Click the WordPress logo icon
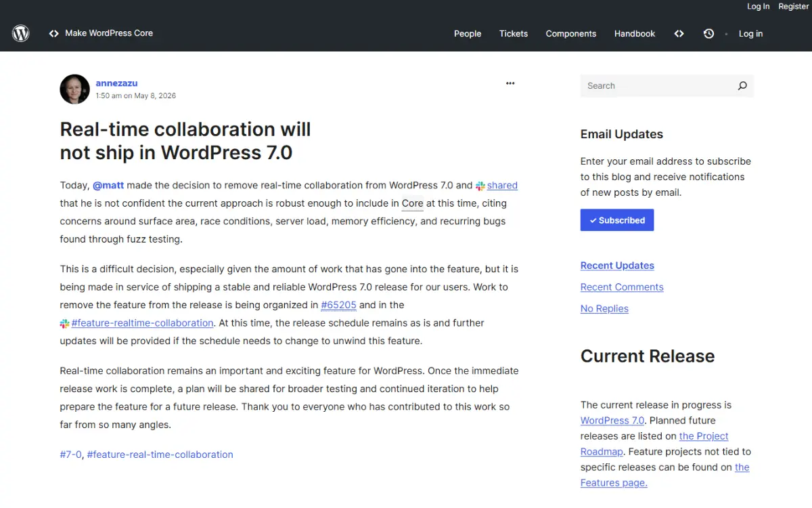This screenshot has height=508, width=812. pyautogui.click(x=21, y=33)
